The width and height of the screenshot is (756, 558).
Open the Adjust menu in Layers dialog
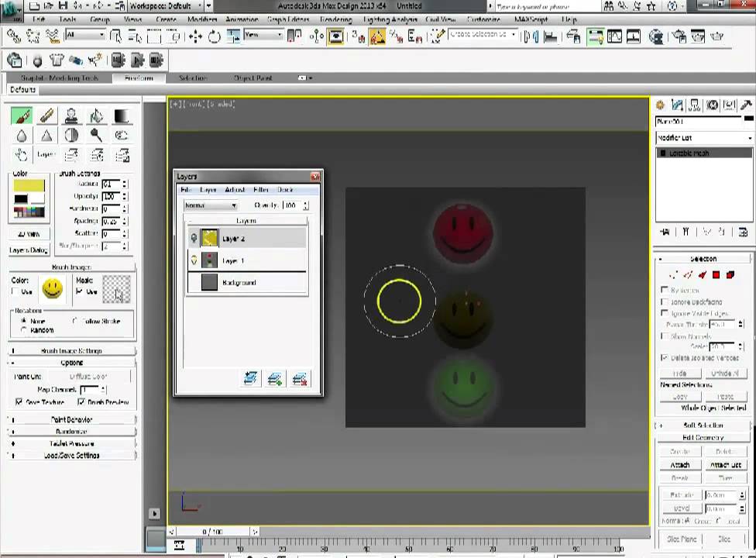235,190
